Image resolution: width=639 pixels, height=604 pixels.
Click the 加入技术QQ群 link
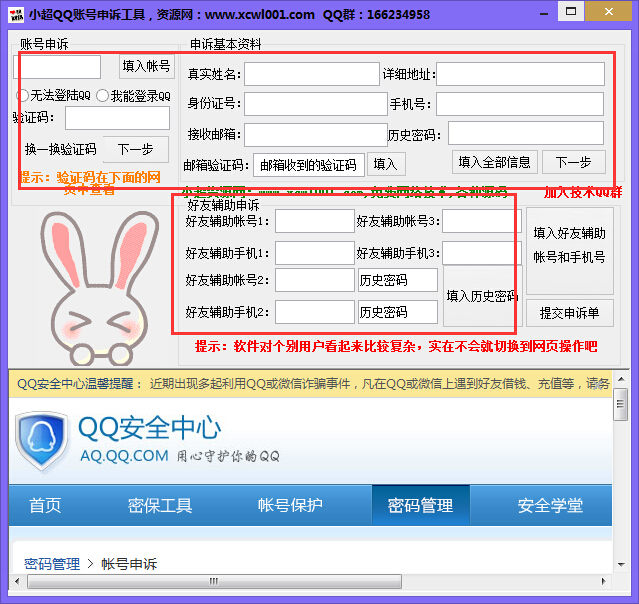tap(582, 192)
